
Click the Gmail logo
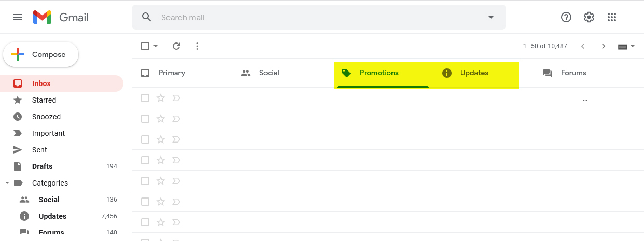coord(61,17)
